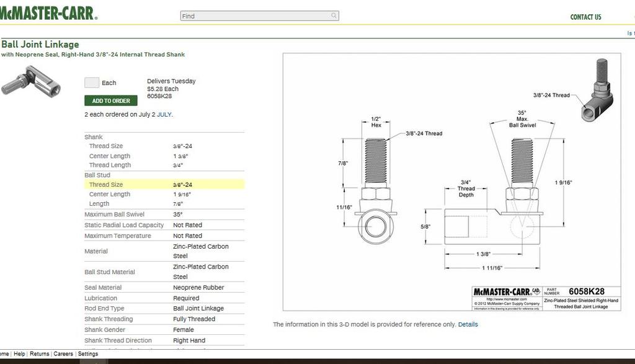Viewport: 635px width, 364px height.
Task: Click the 1/2" Hex label in drawing
Action: 376,122
